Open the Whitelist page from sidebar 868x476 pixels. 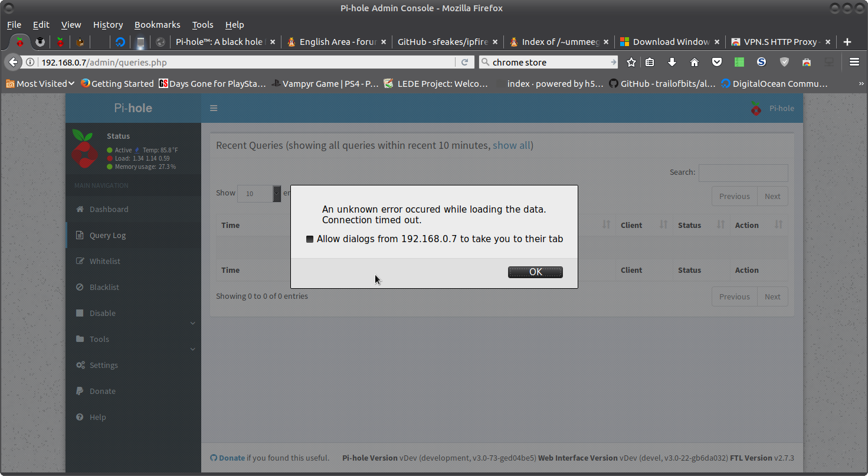[x=106, y=261]
